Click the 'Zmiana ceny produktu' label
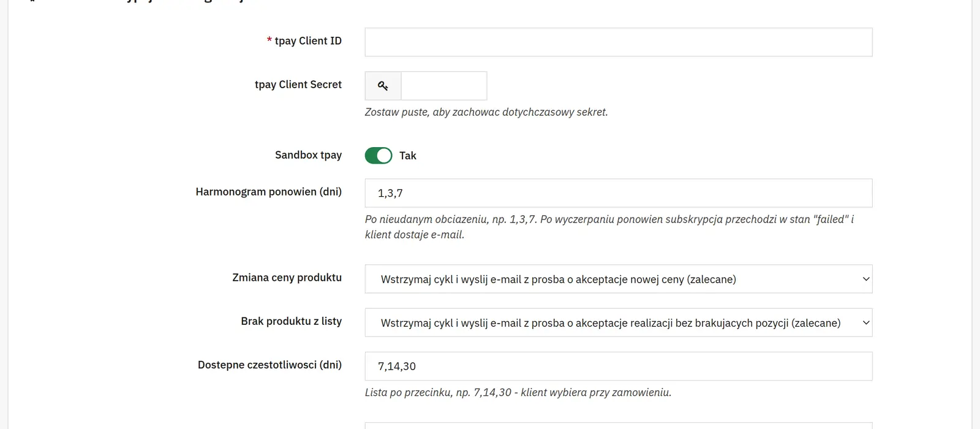The image size is (980, 429). (287, 278)
